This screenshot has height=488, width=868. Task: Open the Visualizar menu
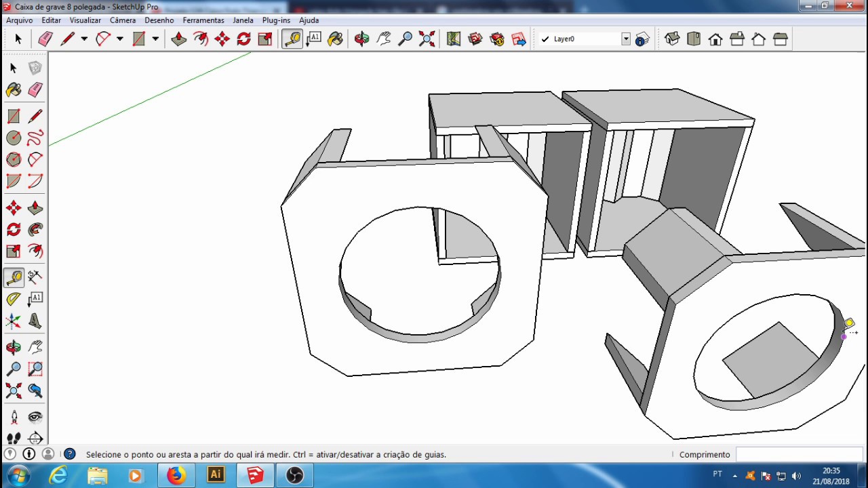tap(85, 20)
